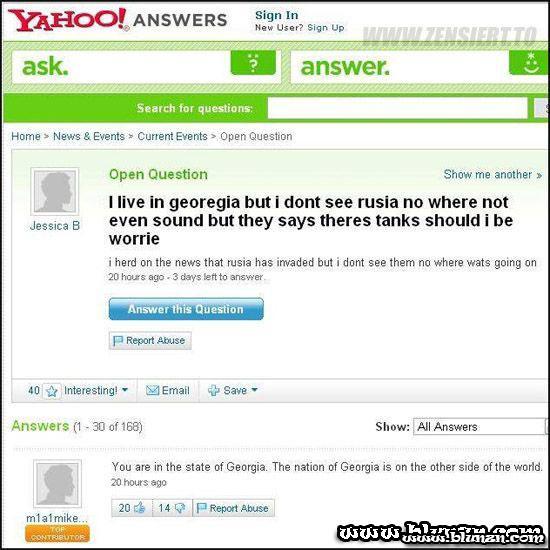The width and height of the screenshot is (550, 550).
Task: Click the green smiley answer icon
Action: coord(529,63)
